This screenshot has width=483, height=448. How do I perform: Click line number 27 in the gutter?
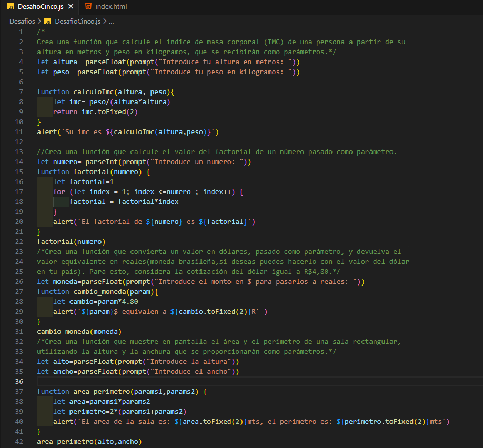tap(19, 292)
